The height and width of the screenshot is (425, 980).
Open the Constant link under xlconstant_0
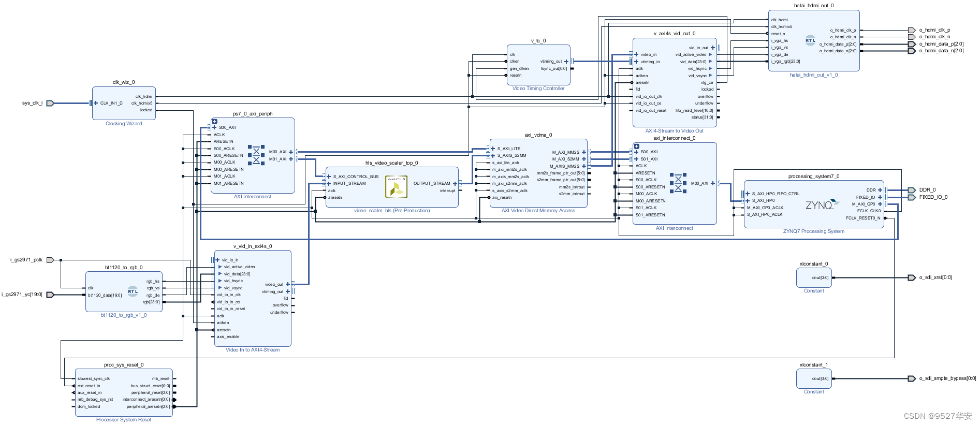(x=814, y=291)
